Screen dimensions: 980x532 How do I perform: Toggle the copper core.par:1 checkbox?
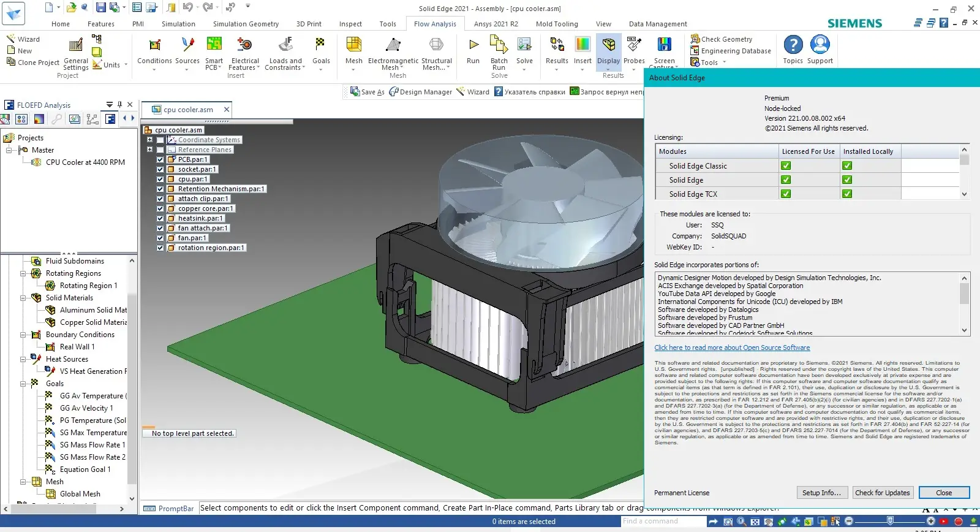click(x=160, y=208)
